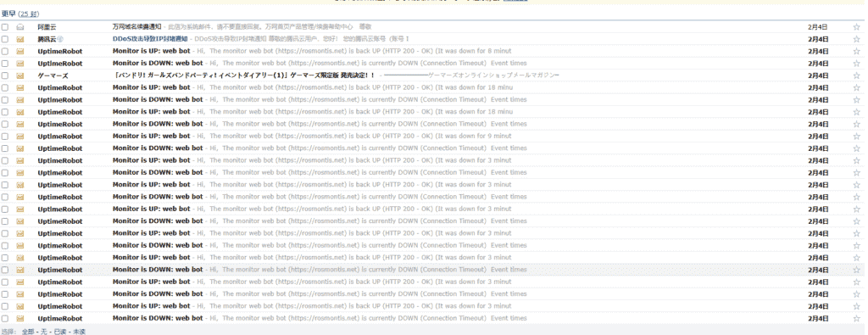
Task: Click the opened-envelope icon of 阿里云 email
Action: 20,26
